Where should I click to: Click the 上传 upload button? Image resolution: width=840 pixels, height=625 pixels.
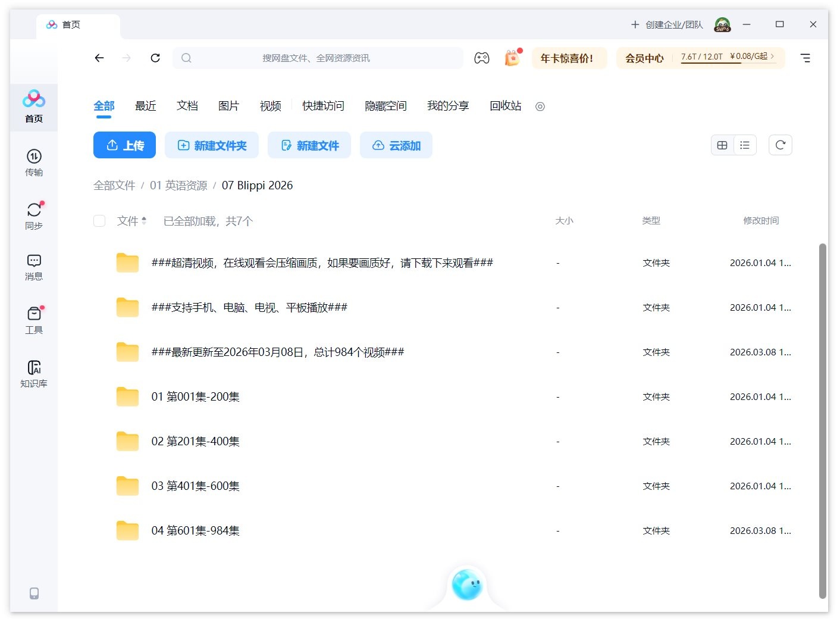(x=124, y=145)
